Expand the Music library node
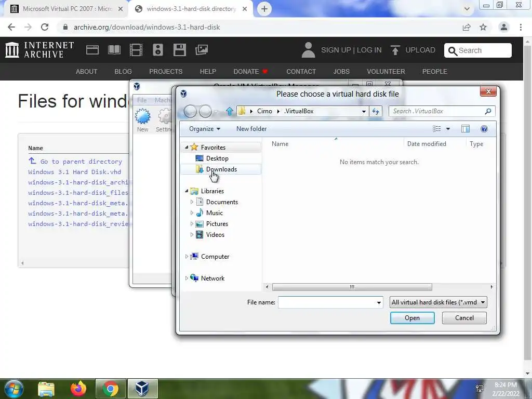 [x=192, y=212]
